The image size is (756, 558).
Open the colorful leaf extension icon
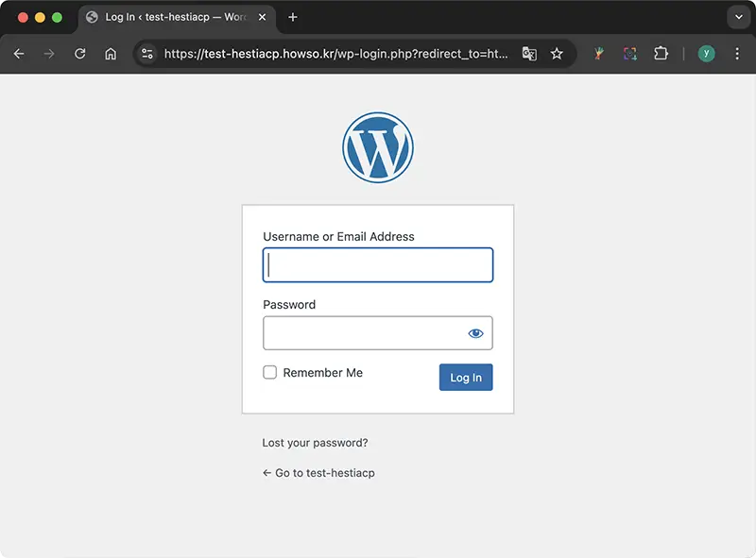(599, 54)
